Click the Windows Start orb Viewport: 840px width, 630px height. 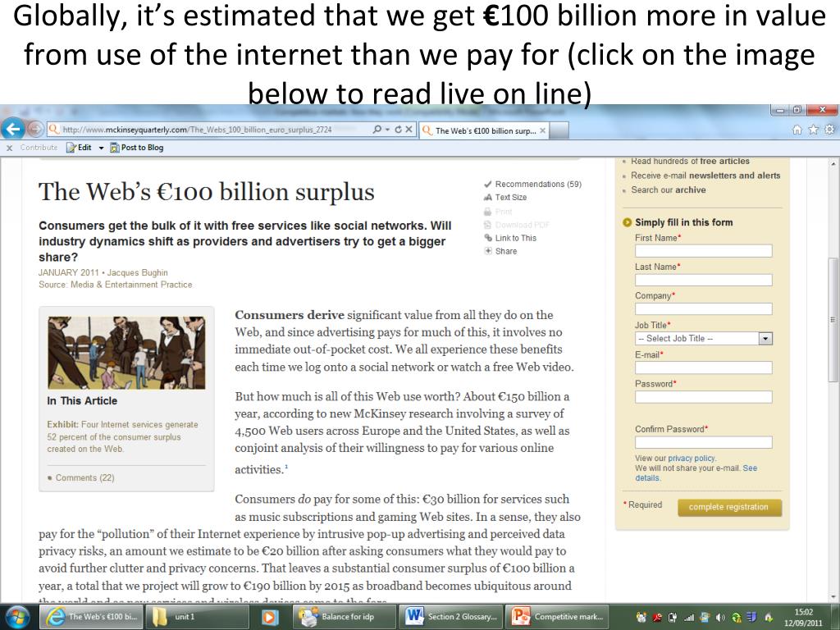[18, 617]
